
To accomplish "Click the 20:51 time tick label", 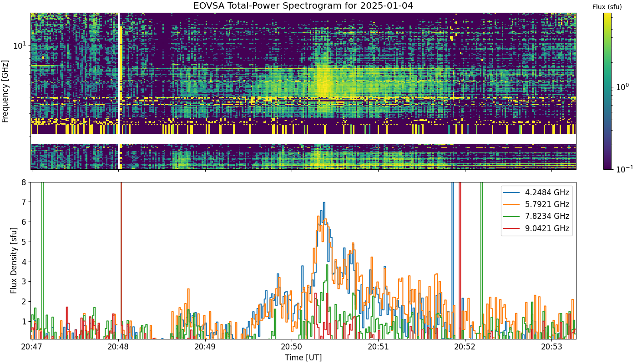I will click(x=379, y=347).
